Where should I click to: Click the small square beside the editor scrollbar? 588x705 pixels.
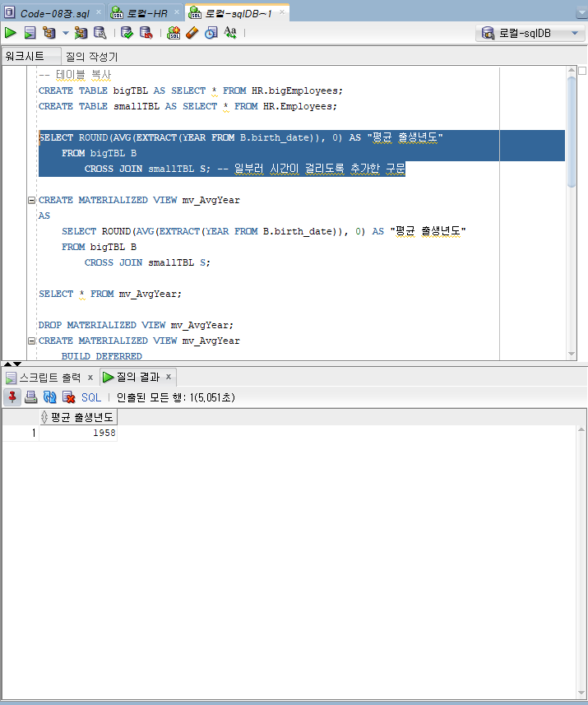[582, 71]
